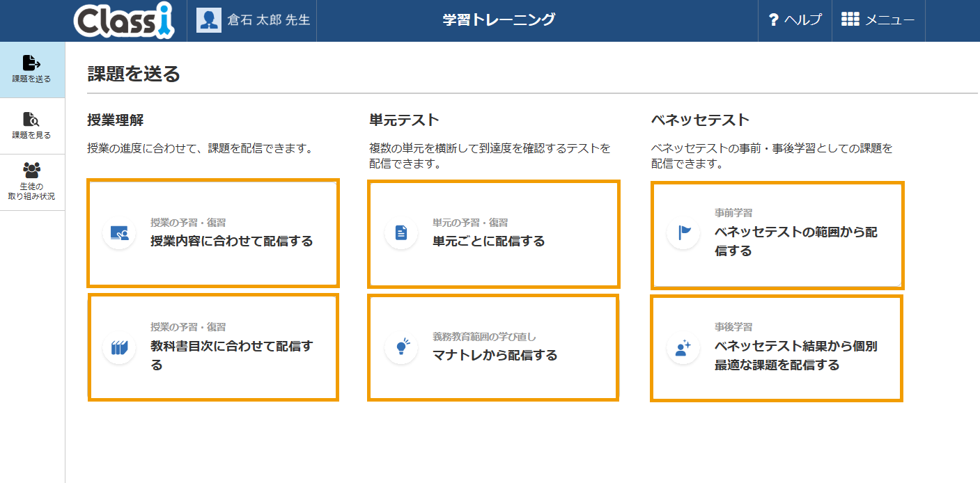Click the teacher avatar icon
980x483 pixels.
209,20
